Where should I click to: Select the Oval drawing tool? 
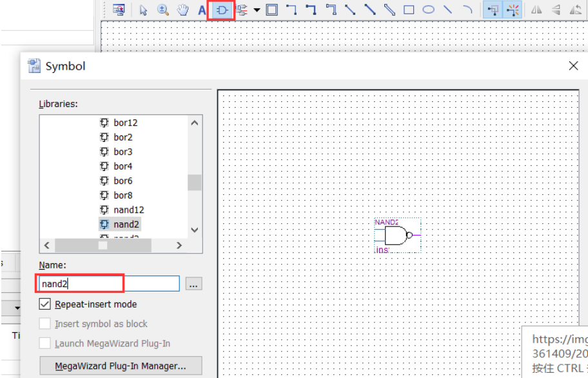tap(428, 10)
